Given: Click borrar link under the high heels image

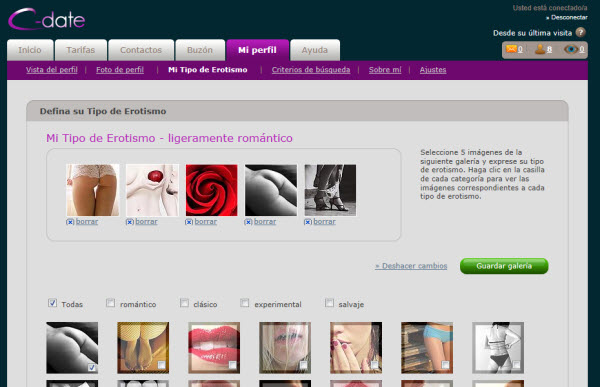Looking at the screenshot, I should tap(324, 222).
